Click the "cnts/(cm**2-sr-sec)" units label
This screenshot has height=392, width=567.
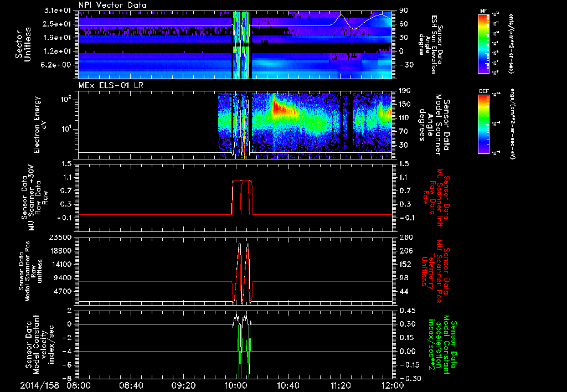[x=511, y=43]
